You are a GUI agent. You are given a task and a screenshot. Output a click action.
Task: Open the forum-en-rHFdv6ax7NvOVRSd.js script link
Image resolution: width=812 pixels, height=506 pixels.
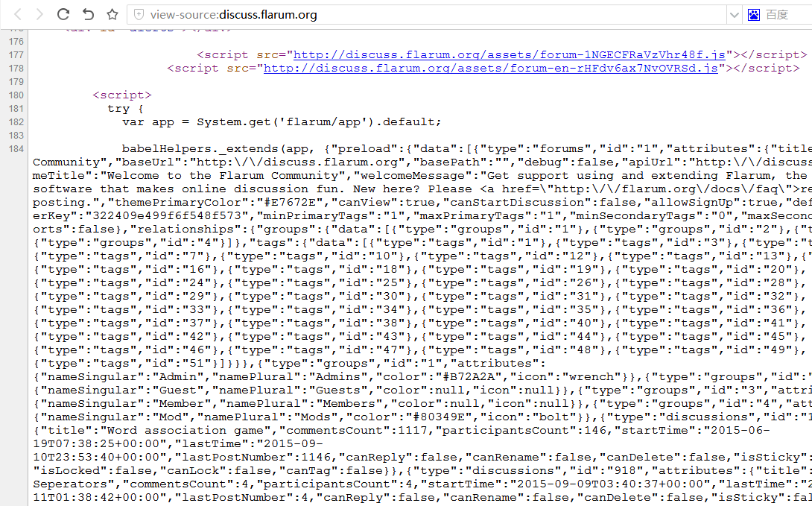(491, 69)
